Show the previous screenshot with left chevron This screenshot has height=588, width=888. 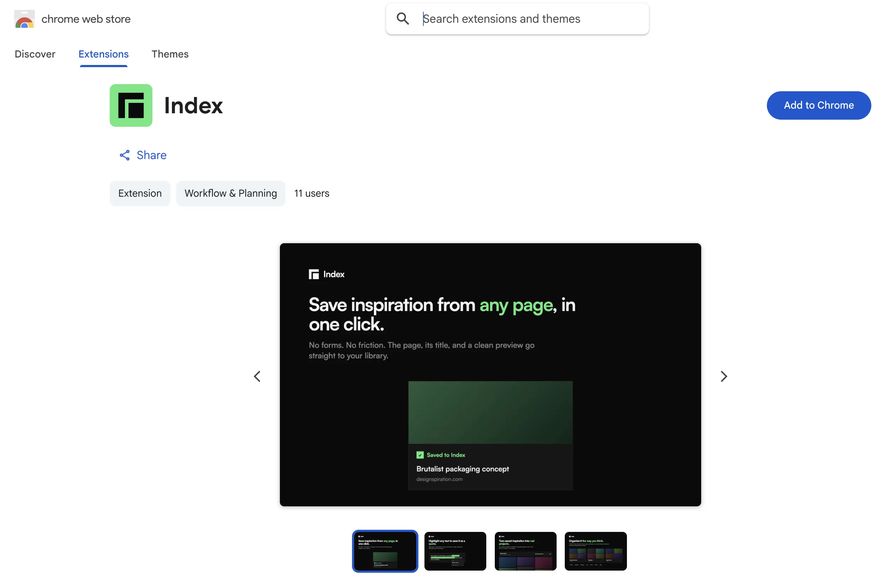pos(258,376)
